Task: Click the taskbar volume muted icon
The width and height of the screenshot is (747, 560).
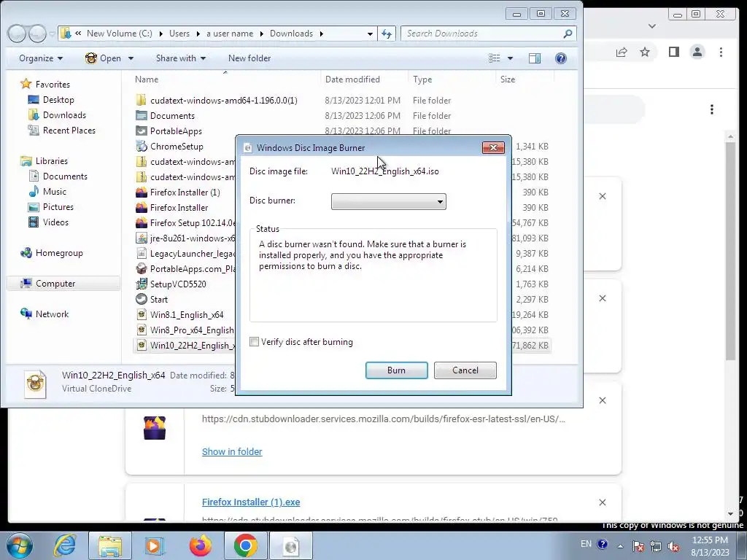Action: click(673, 547)
